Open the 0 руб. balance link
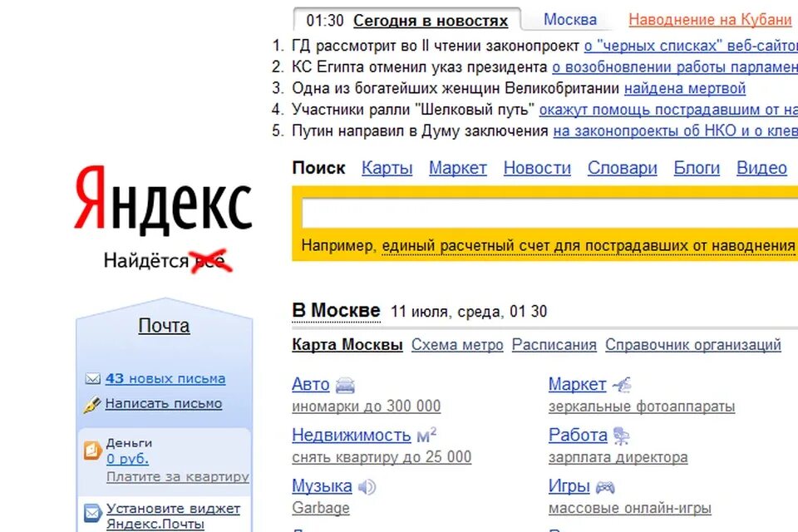Image resolution: width=798 pixels, height=532 pixels. [x=127, y=459]
